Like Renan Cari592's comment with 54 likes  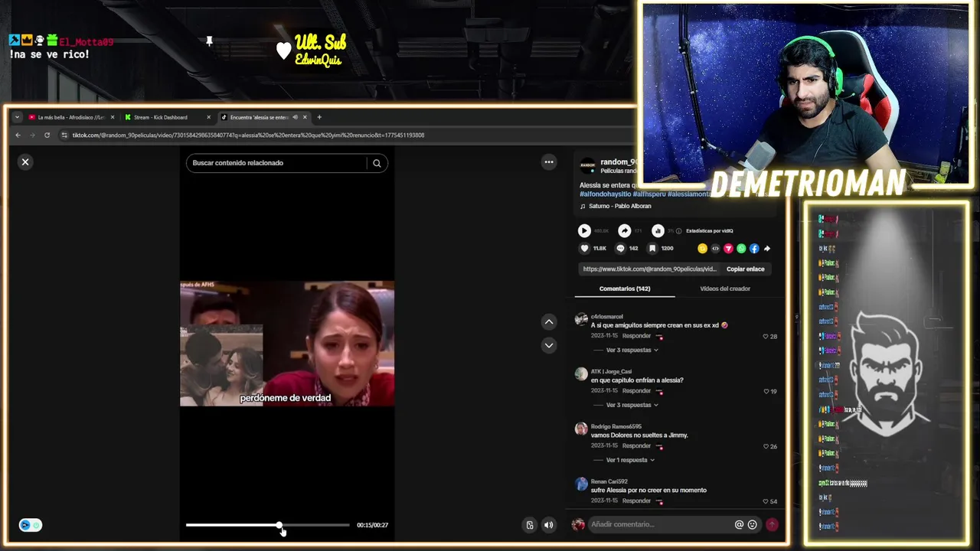click(x=766, y=502)
